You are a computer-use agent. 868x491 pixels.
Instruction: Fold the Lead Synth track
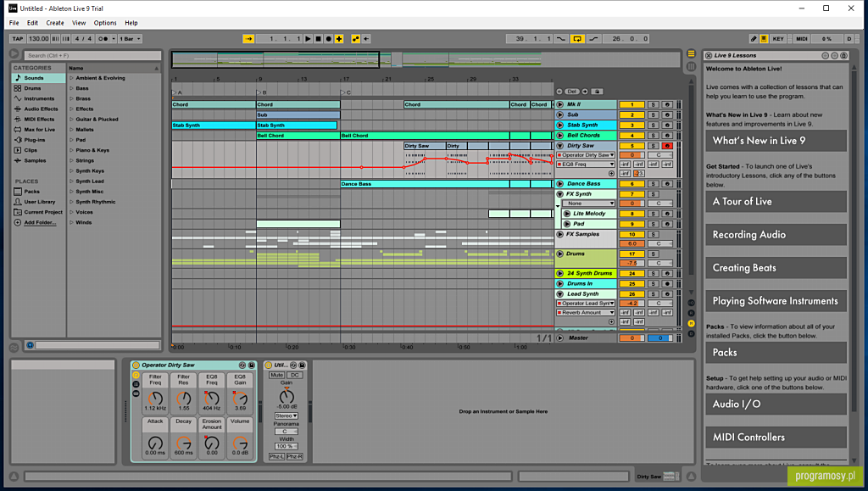[x=560, y=294]
